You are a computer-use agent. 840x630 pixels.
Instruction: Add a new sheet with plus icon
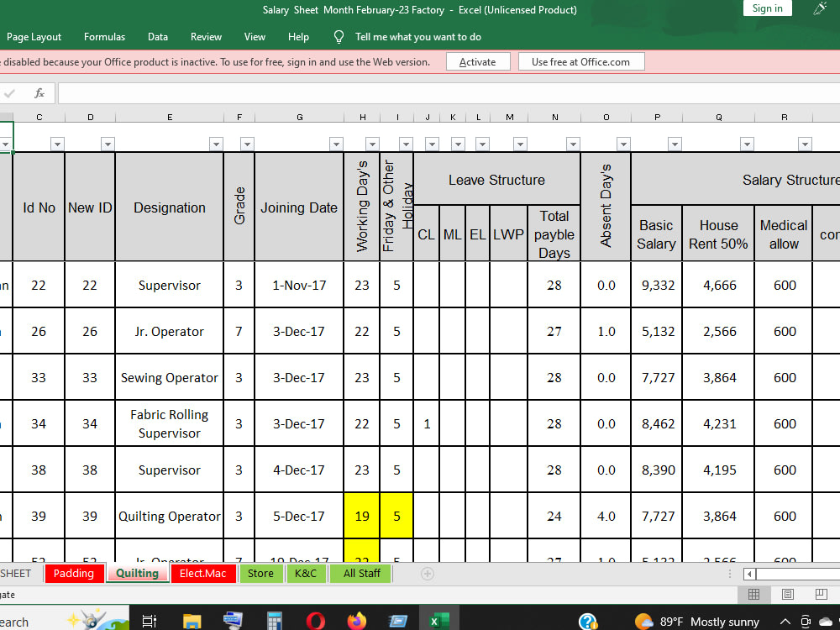click(x=427, y=574)
